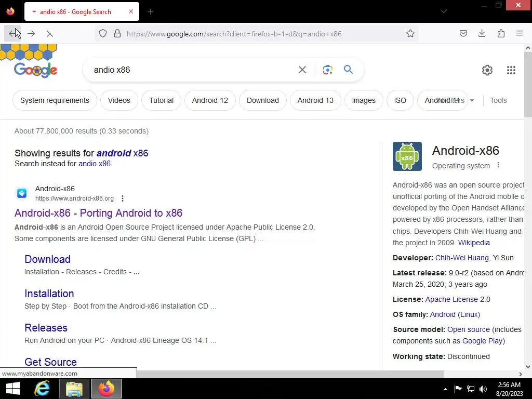Open the Firefox downloads panel
The height and width of the screenshot is (399, 532).
[x=482, y=34]
